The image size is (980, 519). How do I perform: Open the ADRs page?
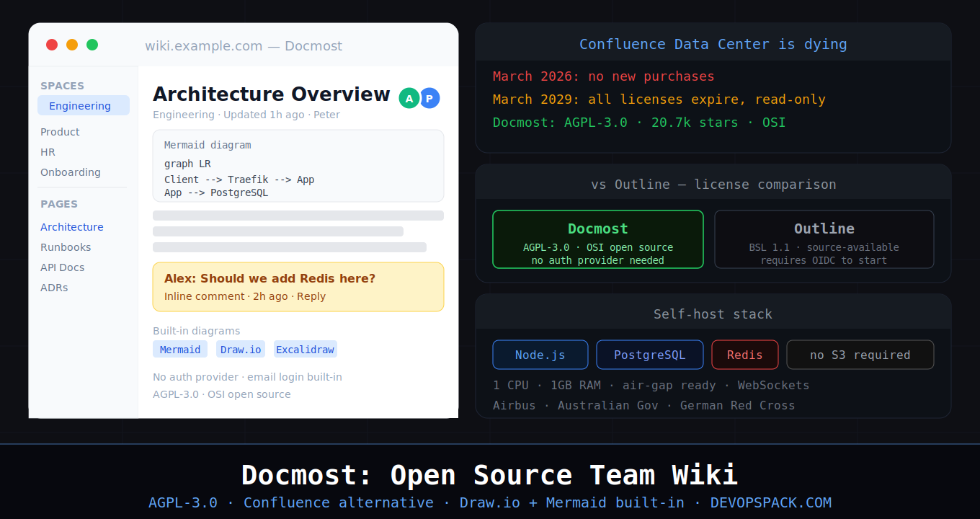[54, 288]
